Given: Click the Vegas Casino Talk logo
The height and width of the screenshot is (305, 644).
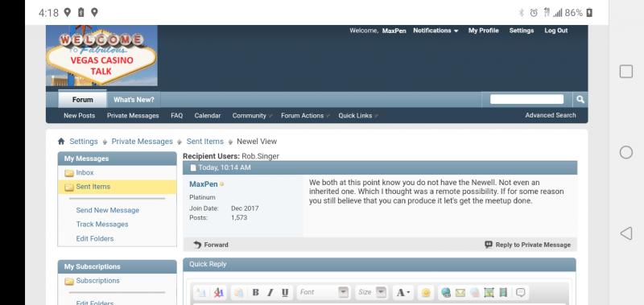Looking at the screenshot, I should click(x=101, y=56).
